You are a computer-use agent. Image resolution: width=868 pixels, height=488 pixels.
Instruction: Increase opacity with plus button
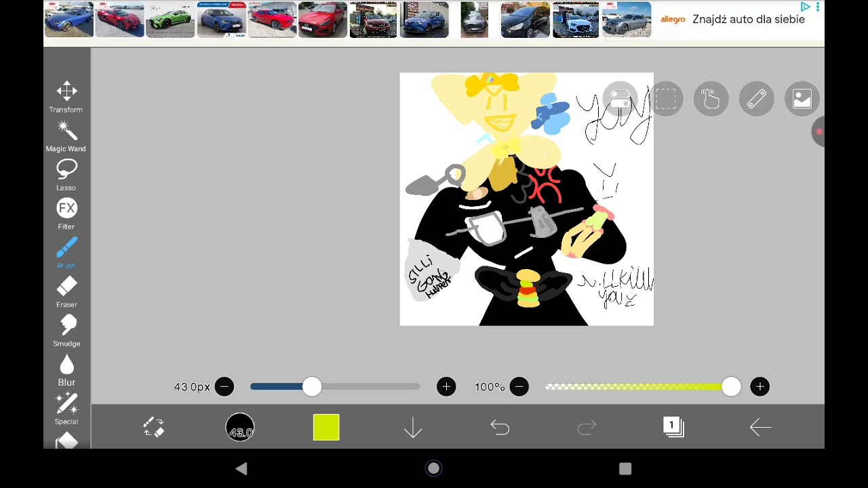click(759, 386)
